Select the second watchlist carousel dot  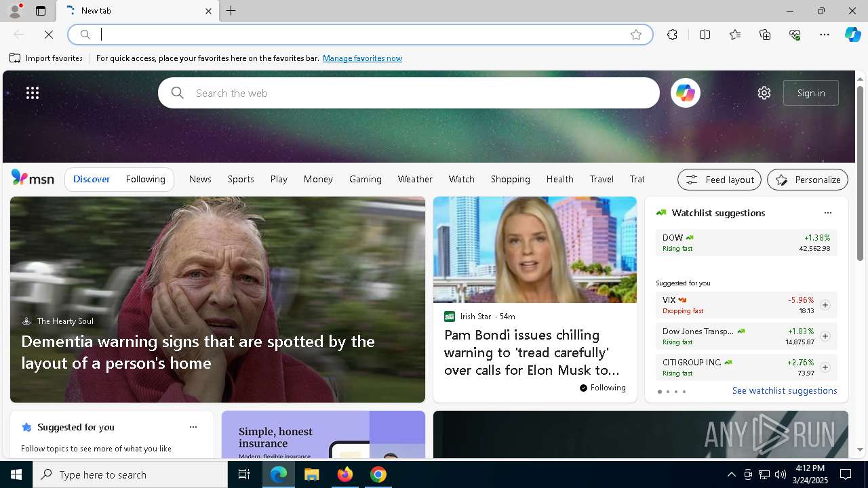point(667,392)
